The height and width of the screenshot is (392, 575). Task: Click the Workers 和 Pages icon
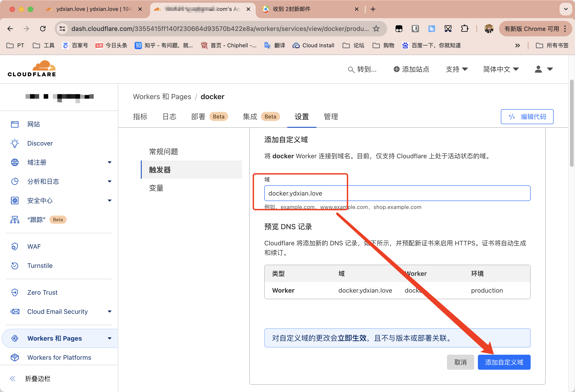[x=15, y=338]
